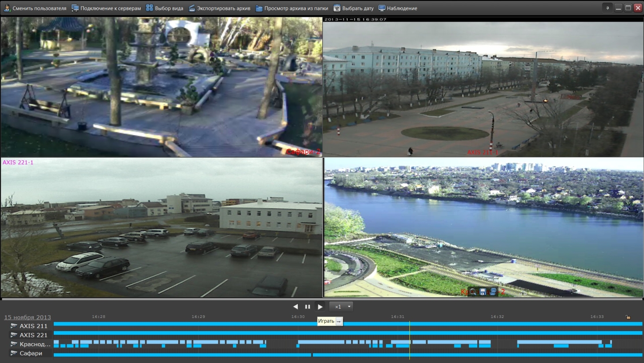Open Сменить пользователя to switch user

35,8
